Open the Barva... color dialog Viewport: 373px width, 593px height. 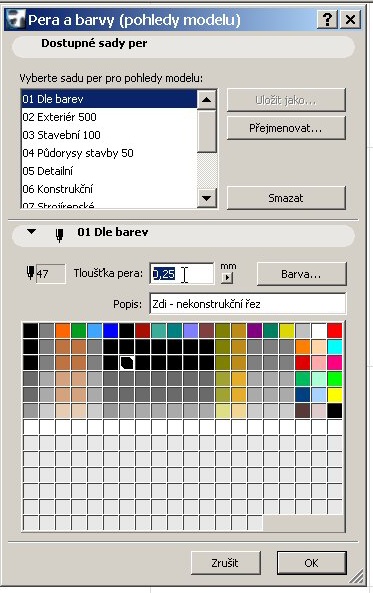click(301, 274)
